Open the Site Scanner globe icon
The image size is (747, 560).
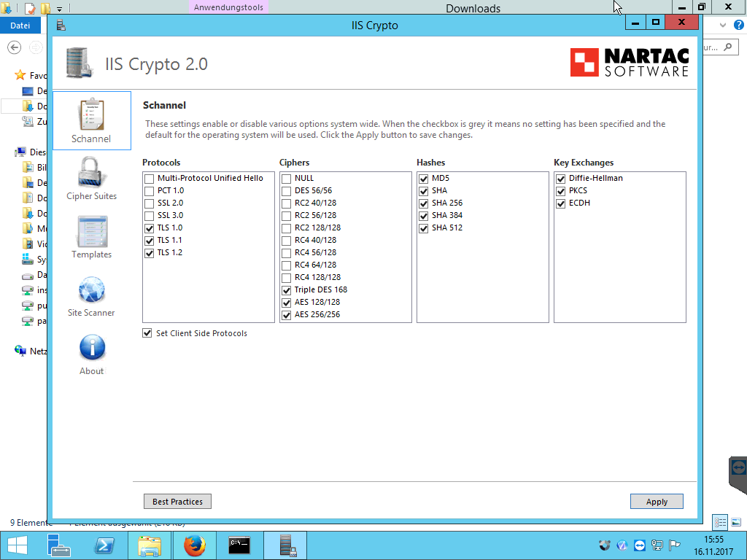pos(91,290)
